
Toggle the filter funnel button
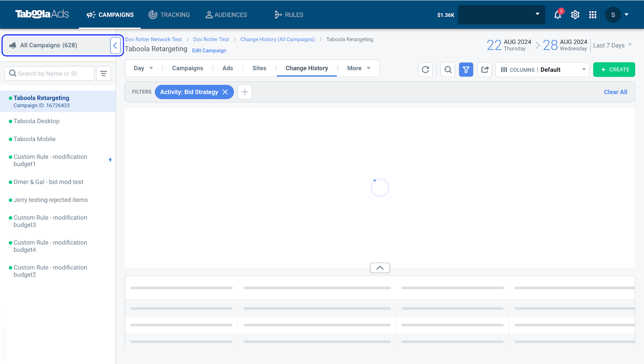point(466,70)
